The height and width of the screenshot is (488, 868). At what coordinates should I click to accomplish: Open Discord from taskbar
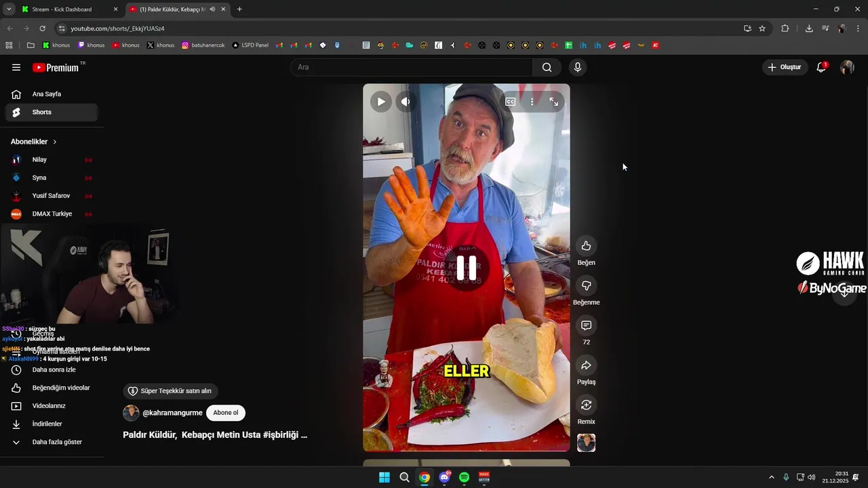tap(444, 477)
